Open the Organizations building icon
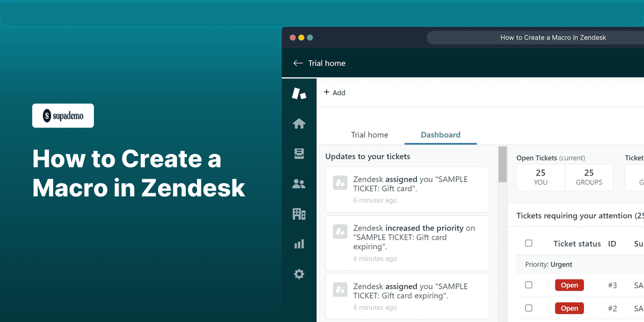 (x=299, y=214)
